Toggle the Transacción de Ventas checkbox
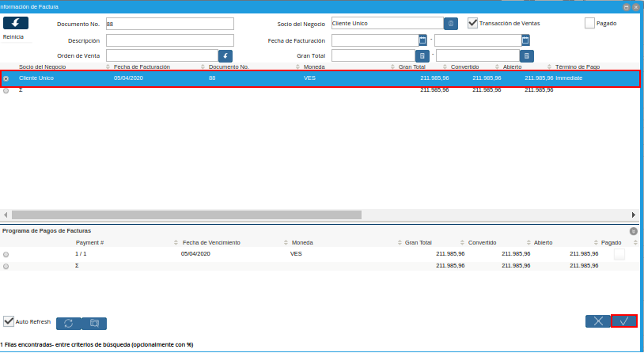This screenshot has height=353, width=644. [472, 23]
